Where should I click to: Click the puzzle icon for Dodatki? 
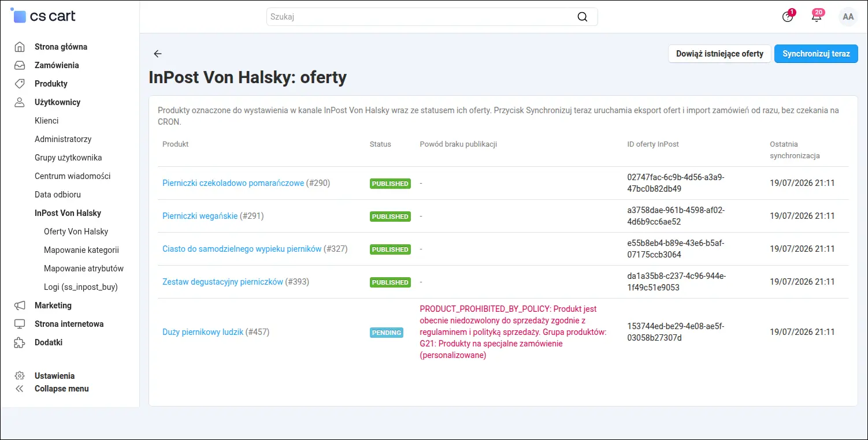pyautogui.click(x=20, y=342)
